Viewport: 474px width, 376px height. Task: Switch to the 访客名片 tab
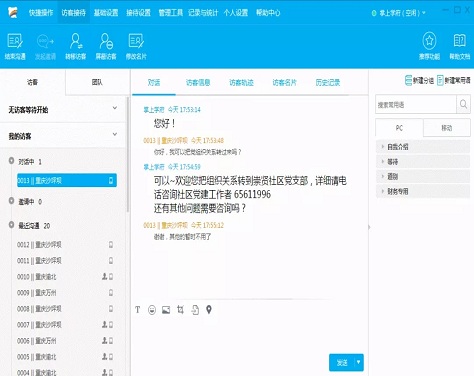[x=284, y=82]
